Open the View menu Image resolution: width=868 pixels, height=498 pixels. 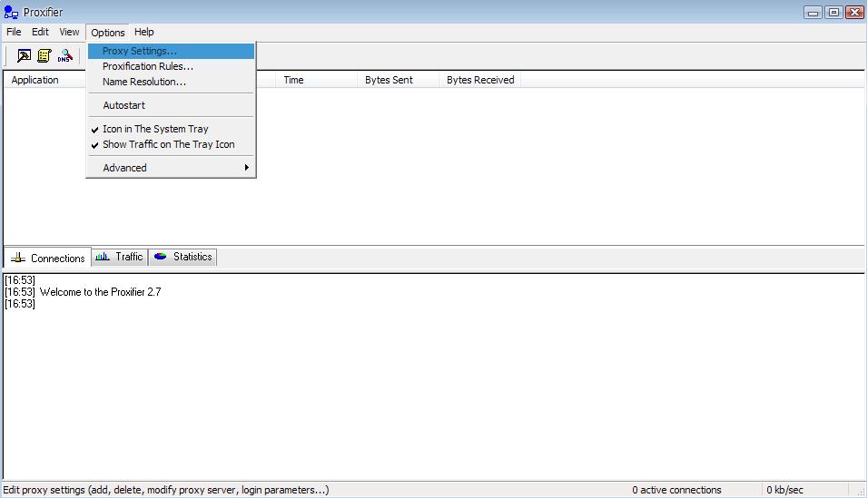(69, 32)
